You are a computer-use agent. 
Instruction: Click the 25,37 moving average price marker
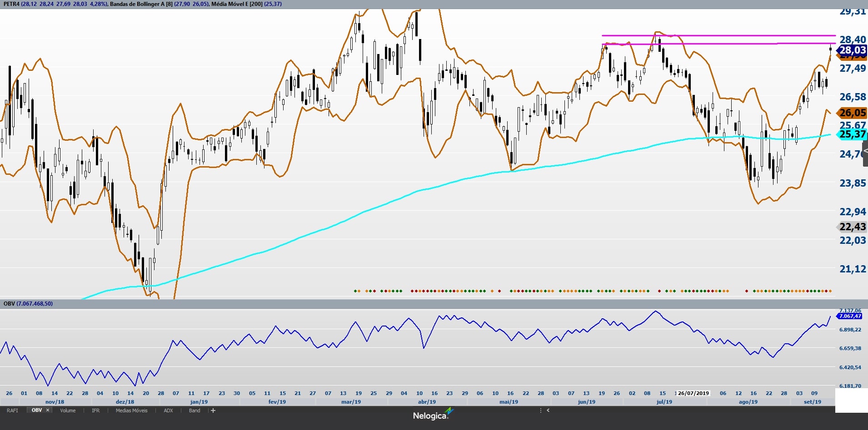tap(852, 134)
